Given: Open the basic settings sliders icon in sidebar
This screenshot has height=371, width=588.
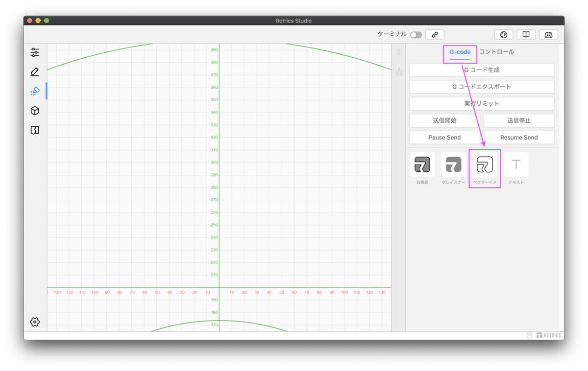Looking at the screenshot, I should [x=35, y=52].
